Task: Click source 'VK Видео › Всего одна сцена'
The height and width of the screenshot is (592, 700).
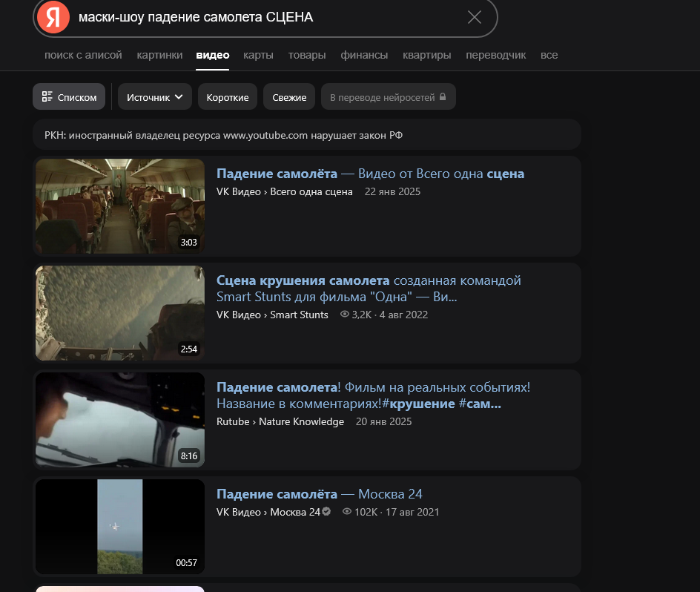Action: pyautogui.click(x=285, y=191)
